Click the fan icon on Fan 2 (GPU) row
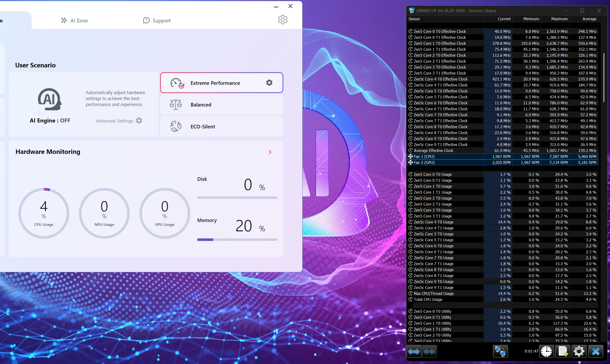This screenshot has width=610, height=364. [410, 162]
